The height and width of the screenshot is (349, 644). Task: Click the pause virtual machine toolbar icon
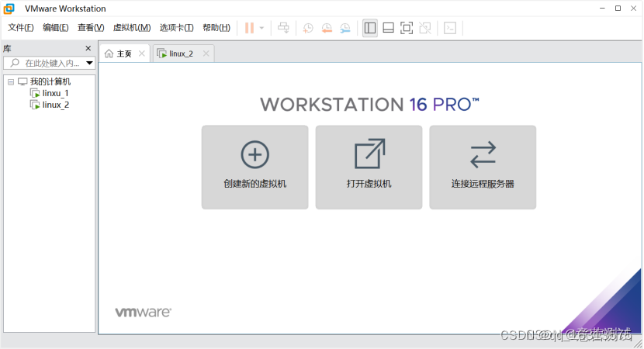(x=249, y=28)
